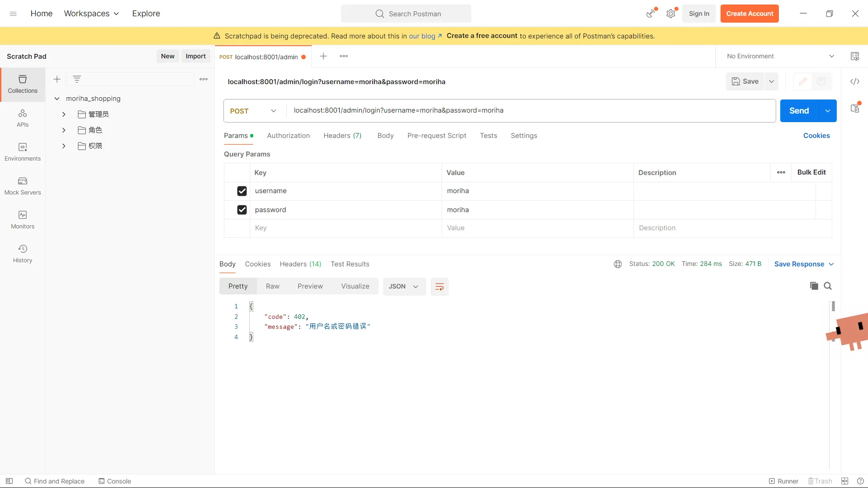
Task: Open collections view more options icon
Action: [204, 79]
